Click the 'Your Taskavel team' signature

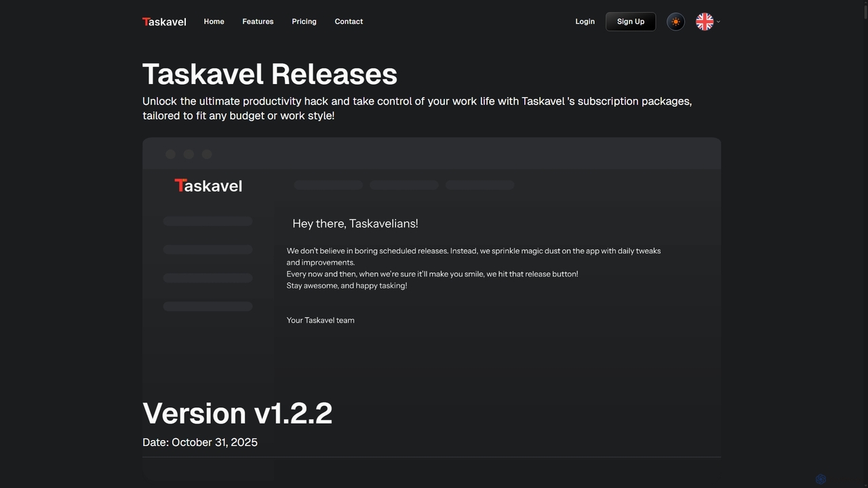pos(320,320)
